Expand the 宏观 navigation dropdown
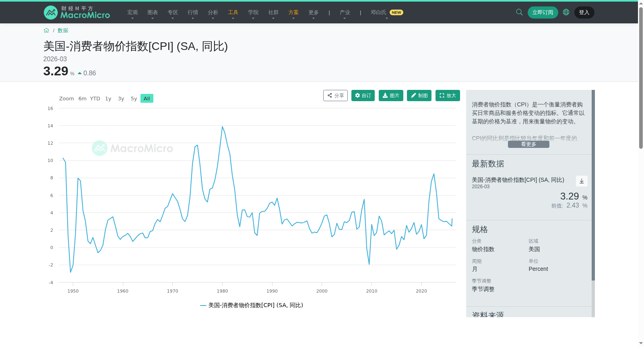644x347 pixels. pyautogui.click(x=132, y=12)
